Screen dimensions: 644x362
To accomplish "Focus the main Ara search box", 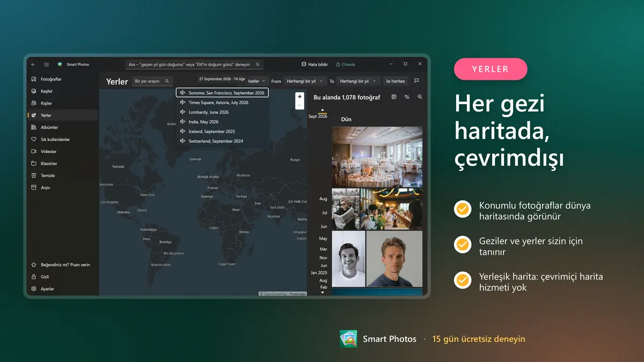I will [x=195, y=64].
